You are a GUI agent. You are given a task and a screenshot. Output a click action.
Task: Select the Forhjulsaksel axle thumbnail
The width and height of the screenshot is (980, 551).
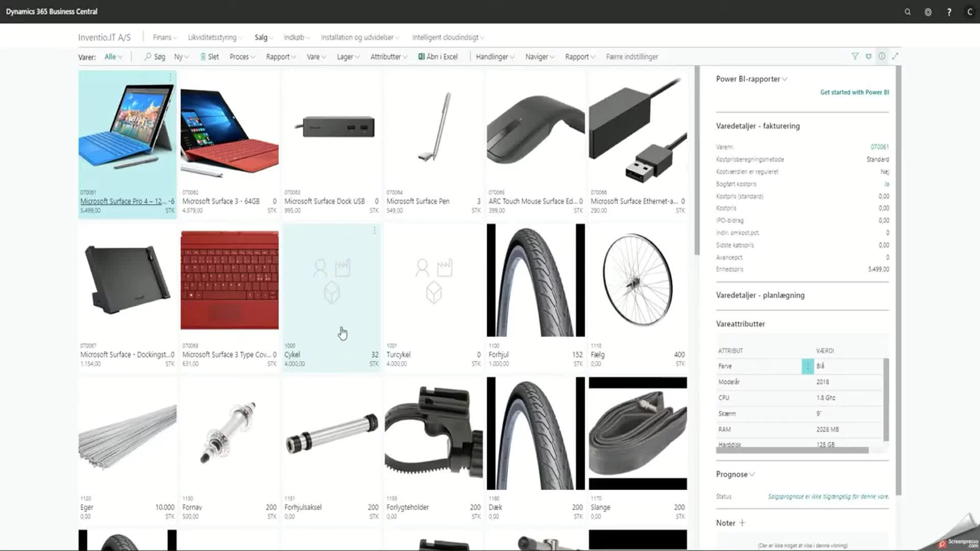pyautogui.click(x=332, y=434)
